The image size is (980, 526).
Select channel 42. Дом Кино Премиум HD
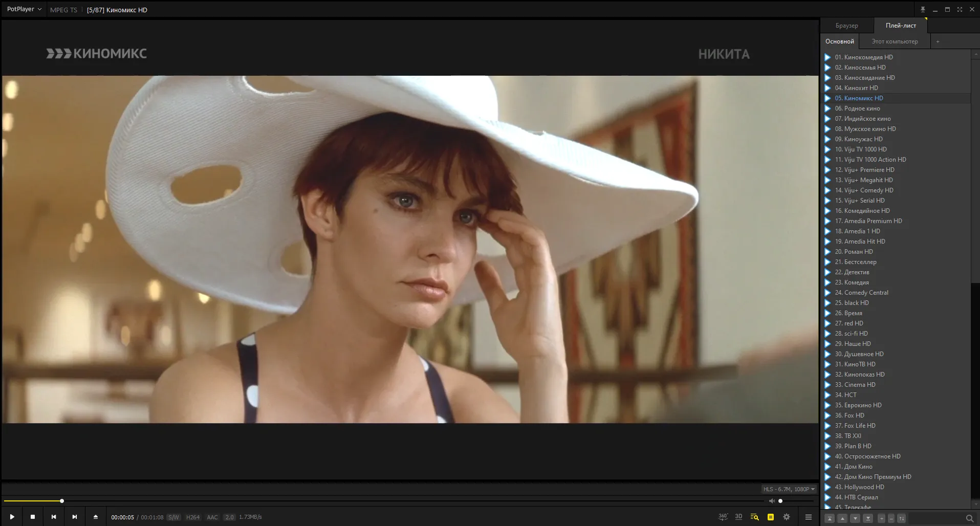pos(897,477)
